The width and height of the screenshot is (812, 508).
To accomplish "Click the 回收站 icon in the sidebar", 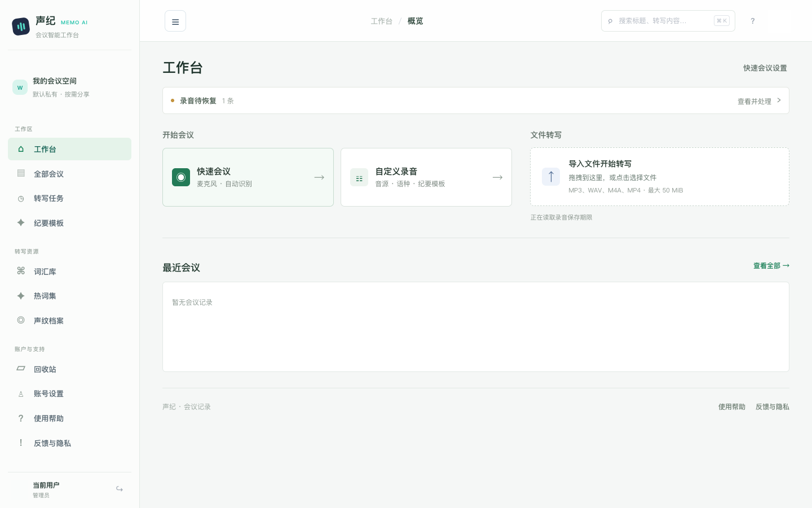I will (x=21, y=369).
